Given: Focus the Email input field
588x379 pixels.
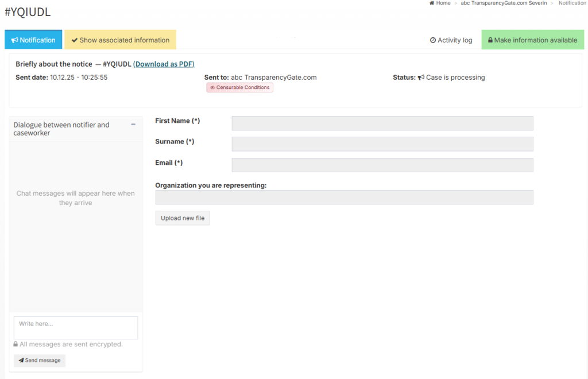Looking at the screenshot, I should [x=382, y=165].
